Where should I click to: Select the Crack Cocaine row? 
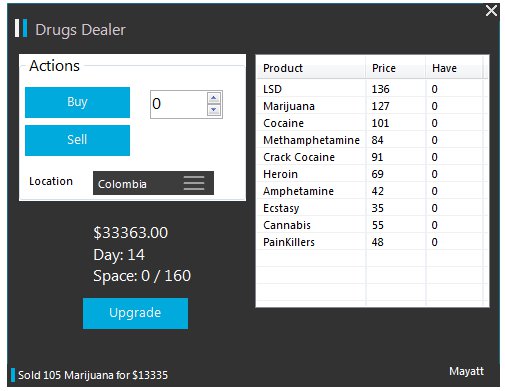373,157
